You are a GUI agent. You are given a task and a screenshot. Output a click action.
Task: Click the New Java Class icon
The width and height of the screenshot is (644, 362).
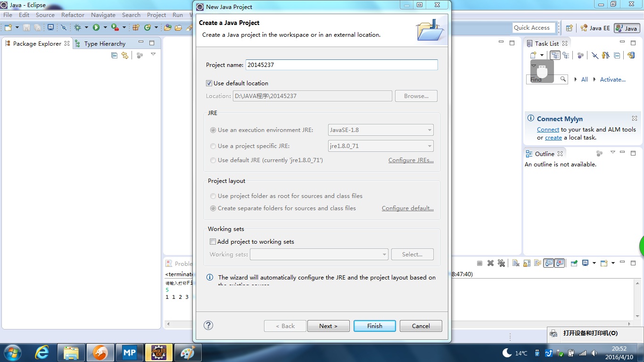click(x=147, y=27)
